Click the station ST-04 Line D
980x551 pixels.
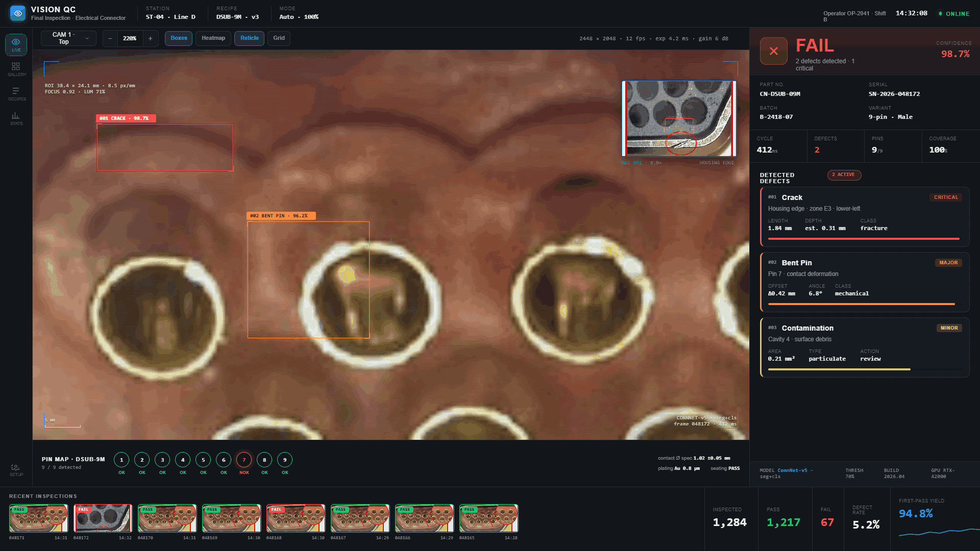(170, 17)
